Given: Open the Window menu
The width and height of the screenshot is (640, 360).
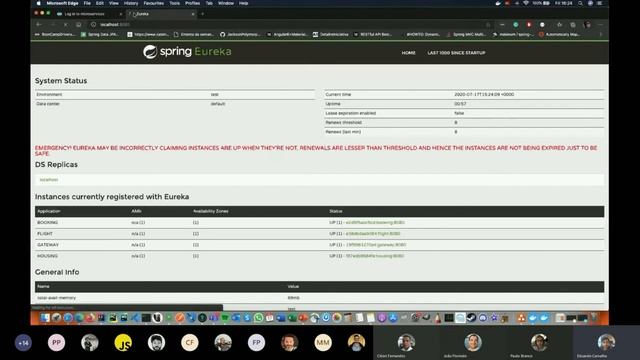Looking at the screenshot, I should tap(226, 3).
